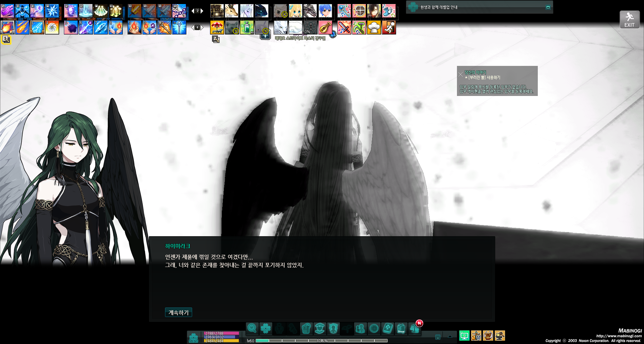The image size is (644, 344).
Task: Use the winged boot music skill
Action: 389,11
